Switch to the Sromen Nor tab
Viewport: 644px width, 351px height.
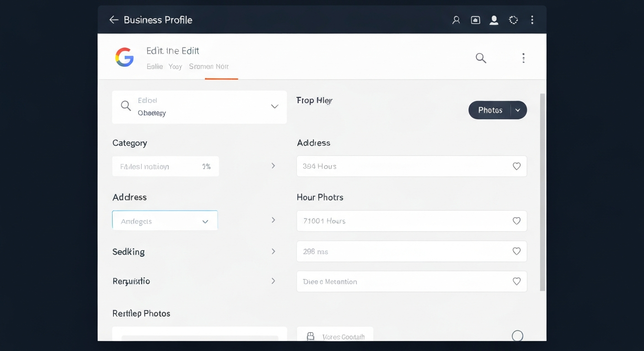[x=209, y=67]
